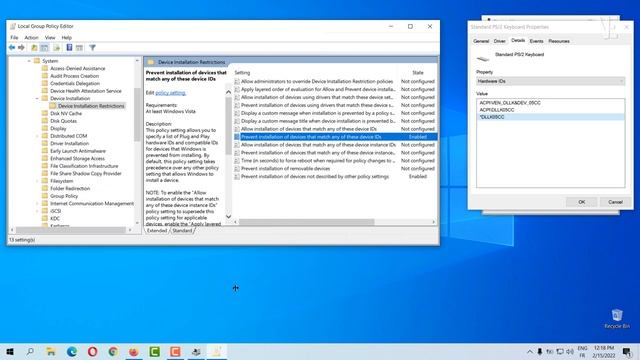The height and width of the screenshot is (360, 640).
Task: Click the Back arrow in the Group Policy toolbar
Action: [x=12, y=48]
